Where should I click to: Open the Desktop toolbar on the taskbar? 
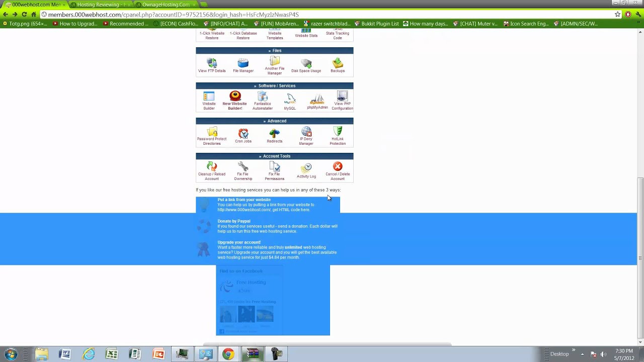click(x=559, y=354)
